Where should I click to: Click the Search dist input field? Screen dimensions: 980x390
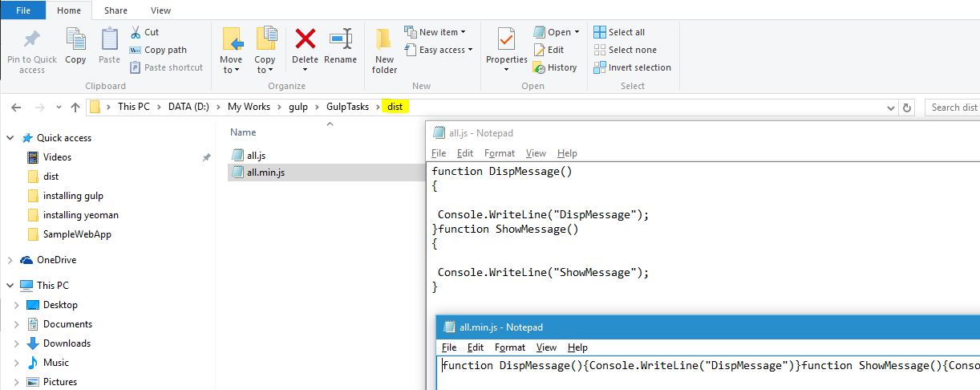click(x=953, y=108)
